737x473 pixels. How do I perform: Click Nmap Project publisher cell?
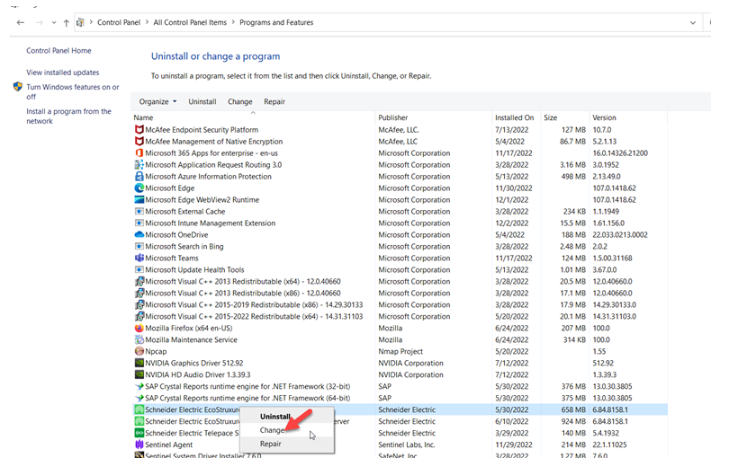pyautogui.click(x=400, y=351)
